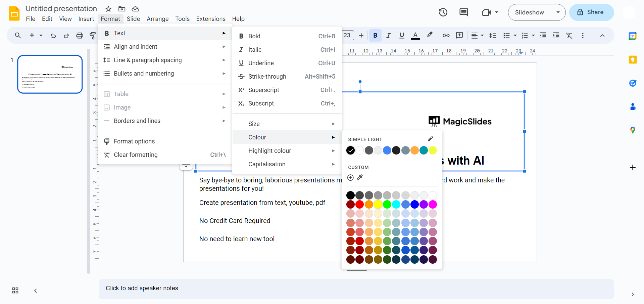Toggle italic formatting in toolbar
Image resolution: width=644 pixels, height=304 pixels.
pyautogui.click(x=388, y=36)
